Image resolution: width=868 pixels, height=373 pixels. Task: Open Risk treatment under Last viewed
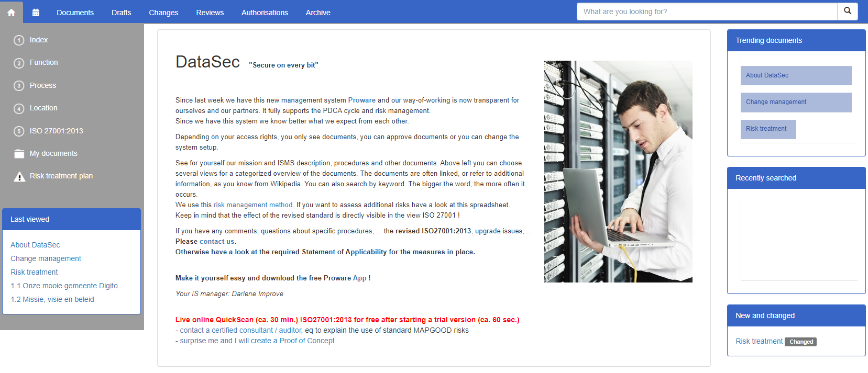tap(34, 272)
